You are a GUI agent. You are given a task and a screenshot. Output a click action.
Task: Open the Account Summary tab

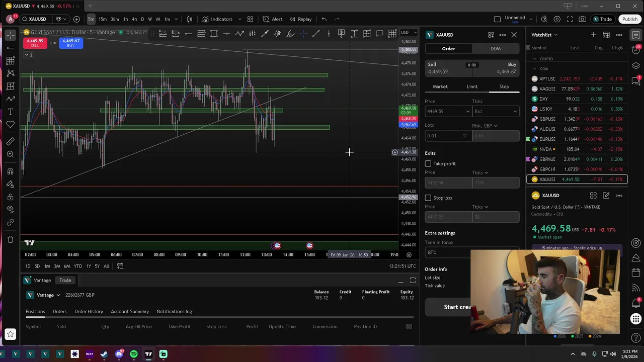pos(130,311)
